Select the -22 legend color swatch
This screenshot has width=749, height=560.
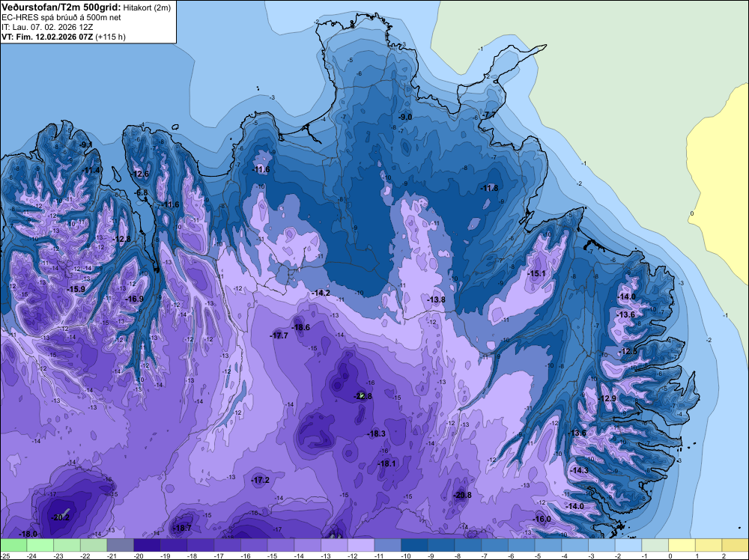pyautogui.click(x=94, y=545)
